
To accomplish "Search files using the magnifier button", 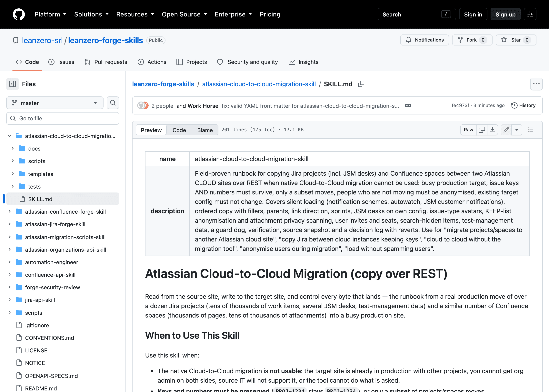I will coord(113,103).
